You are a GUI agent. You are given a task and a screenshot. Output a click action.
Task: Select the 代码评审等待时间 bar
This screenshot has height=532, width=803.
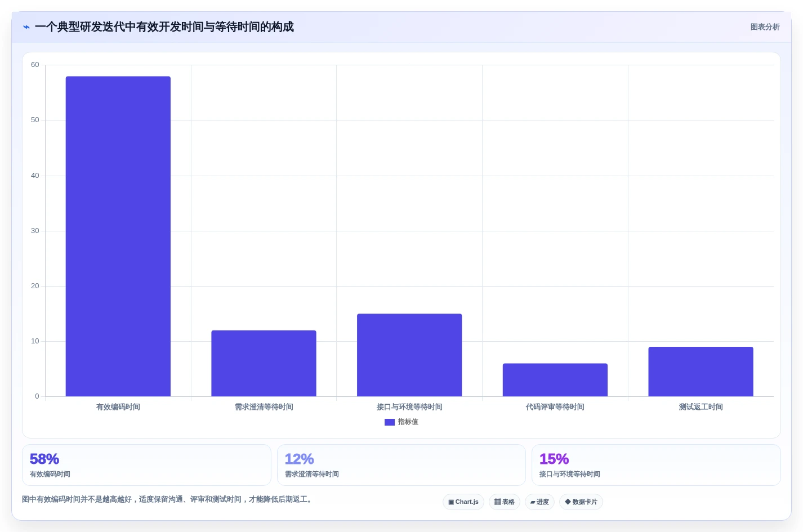coord(555,380)
